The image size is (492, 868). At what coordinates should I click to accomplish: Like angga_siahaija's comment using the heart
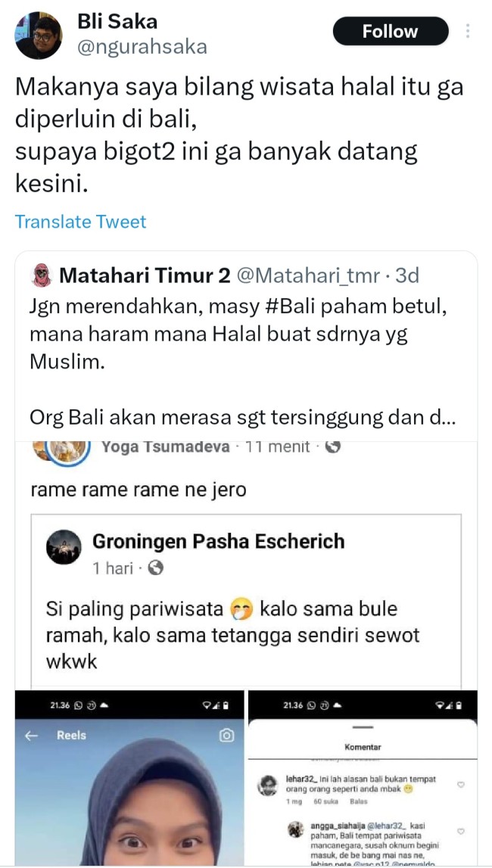tap(460, 829)
